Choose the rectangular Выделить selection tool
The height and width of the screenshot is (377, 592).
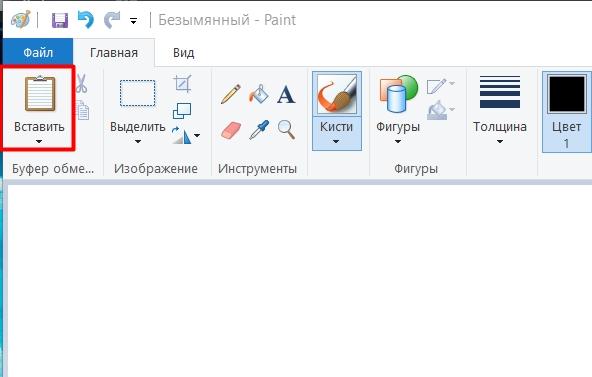coord(137,93)
